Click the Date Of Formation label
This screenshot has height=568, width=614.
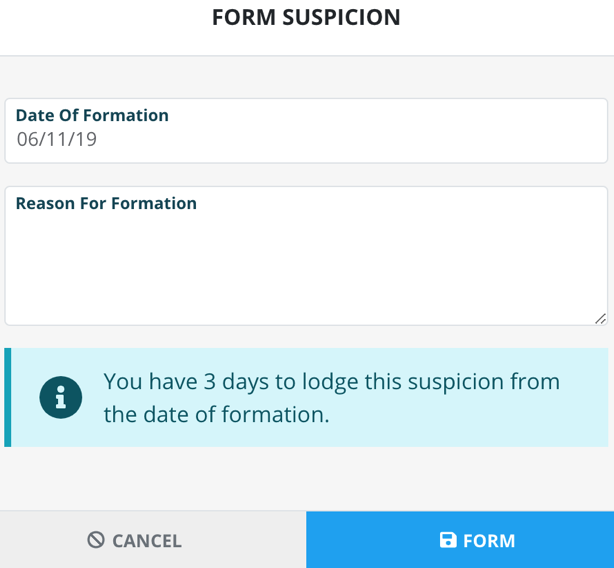click(92, 115)
